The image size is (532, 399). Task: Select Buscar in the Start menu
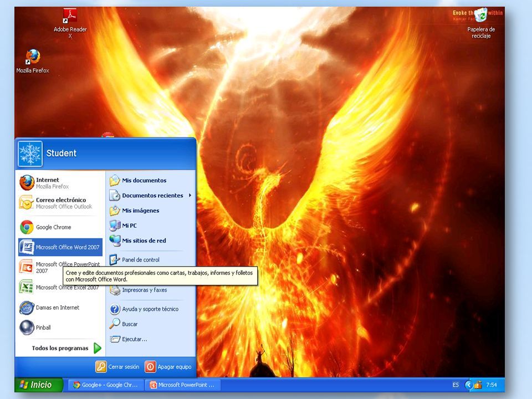(x=150, y=324)
